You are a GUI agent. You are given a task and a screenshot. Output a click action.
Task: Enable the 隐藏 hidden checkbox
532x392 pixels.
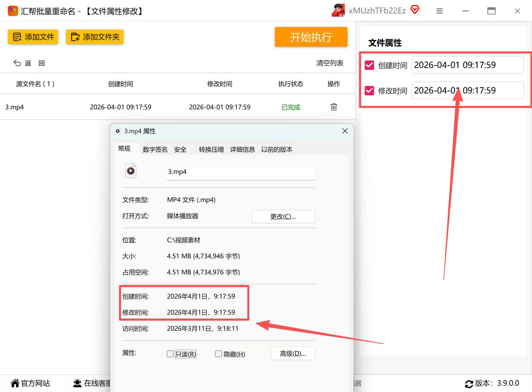218,354
